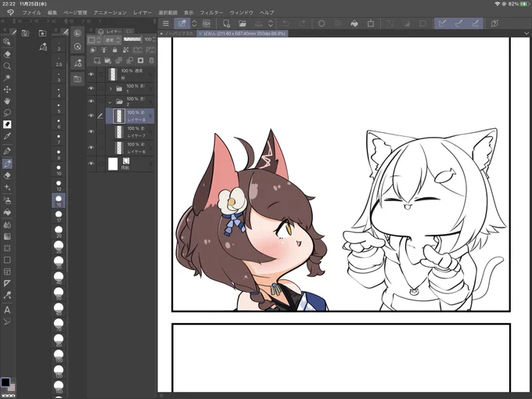Delete layer with the trash icon
Image resolution: width=532 pixels, height=399 pixels.
[x=151, y=60]
